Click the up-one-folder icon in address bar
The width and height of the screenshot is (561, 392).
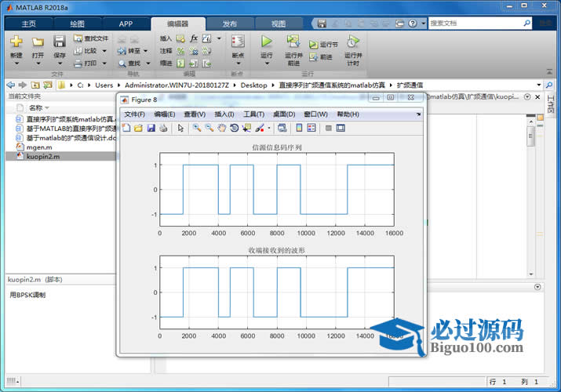coord(35,85)
